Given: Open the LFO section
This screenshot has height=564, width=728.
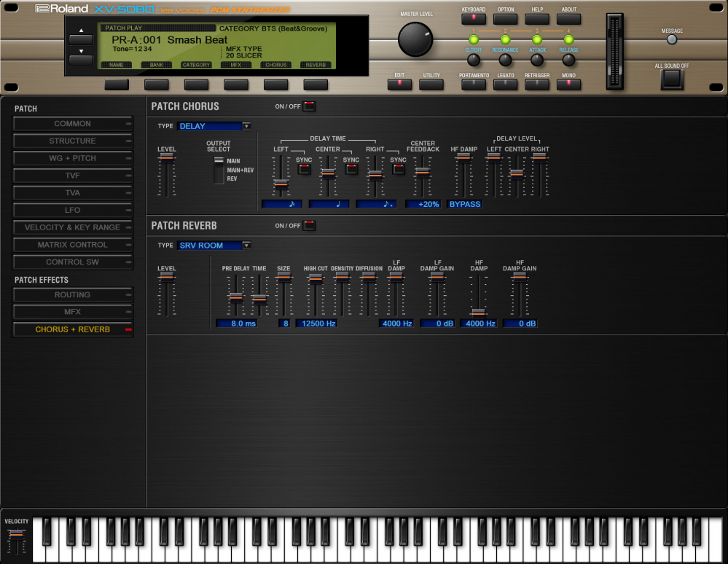Looking at the screenshot, I should click(x=73, y=210).
